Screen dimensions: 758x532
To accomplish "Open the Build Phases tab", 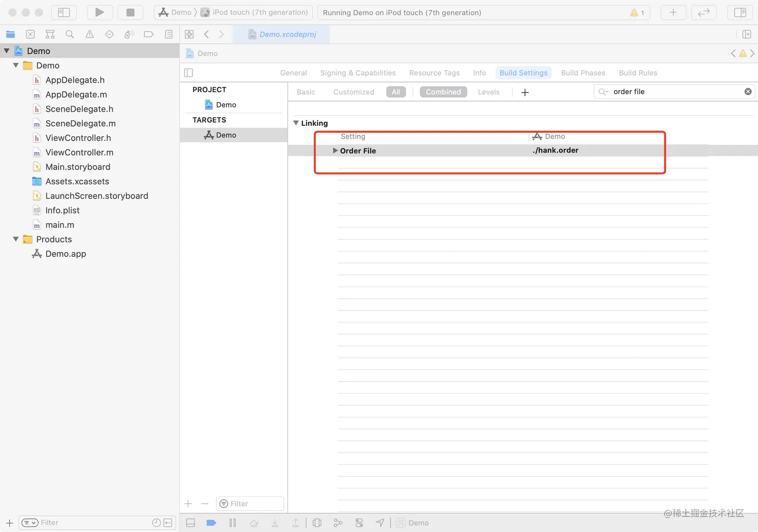I will tap(583, 73).
